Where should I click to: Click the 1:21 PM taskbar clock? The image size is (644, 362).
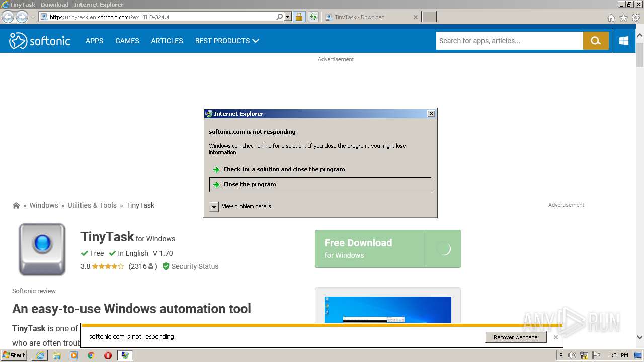pyautogui.click(x=618, y=355)
